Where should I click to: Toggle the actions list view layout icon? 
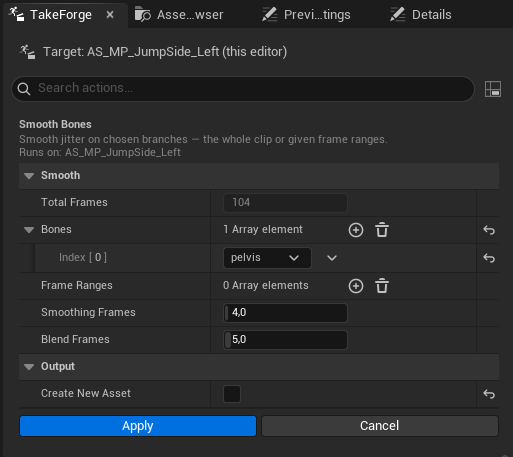click(x=493, y=89)
